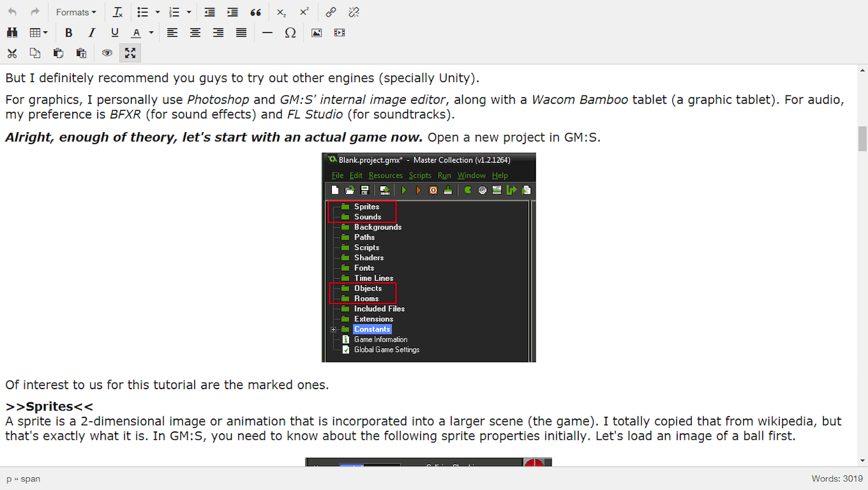
Task: Toggle bold formatting
Action: pyautogui.click(x=69, y=33)
